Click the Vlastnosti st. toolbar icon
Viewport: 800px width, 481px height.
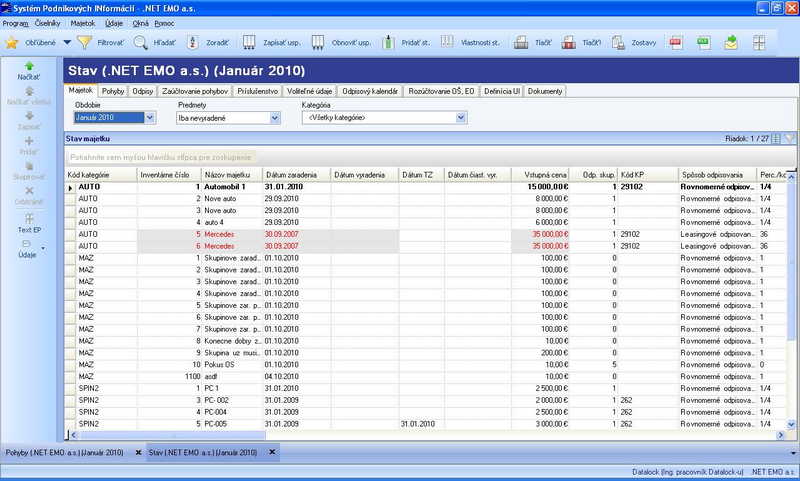point(447,43)
